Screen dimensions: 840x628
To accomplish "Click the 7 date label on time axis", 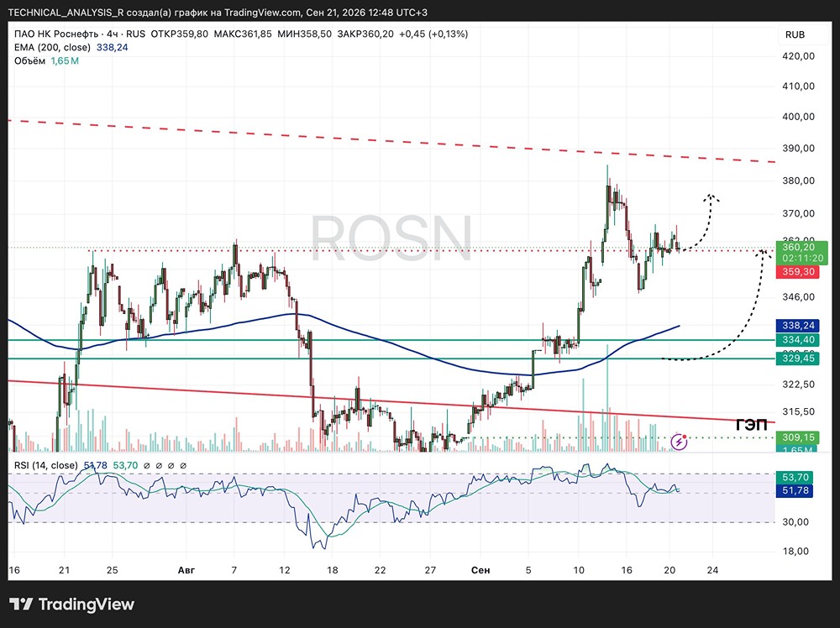I will [x=234, y=570].
